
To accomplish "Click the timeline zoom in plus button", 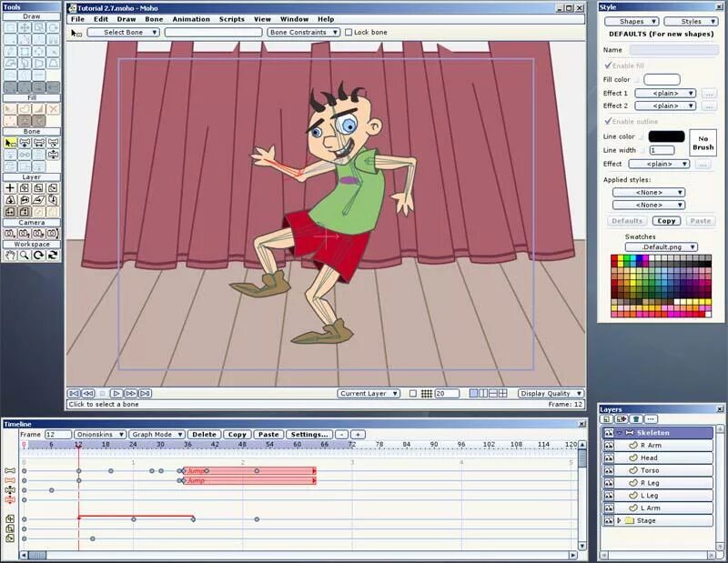I will pos(358,435).
